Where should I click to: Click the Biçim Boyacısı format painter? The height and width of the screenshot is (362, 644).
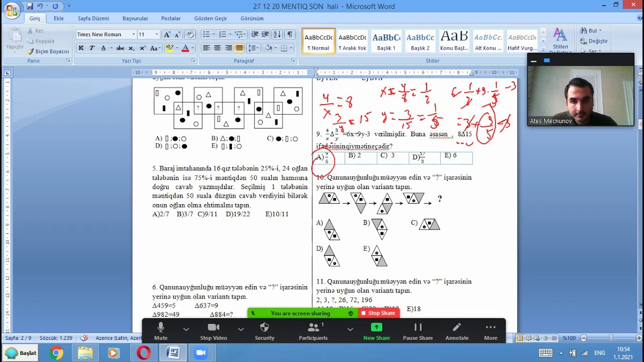pos(48,51)
